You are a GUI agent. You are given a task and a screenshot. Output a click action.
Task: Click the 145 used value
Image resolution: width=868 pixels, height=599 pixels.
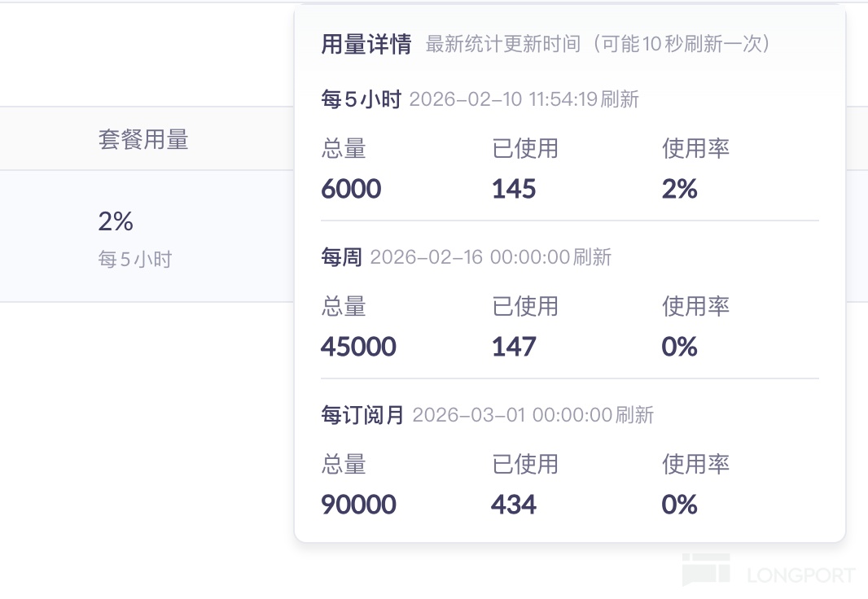(x=514, y=190)
